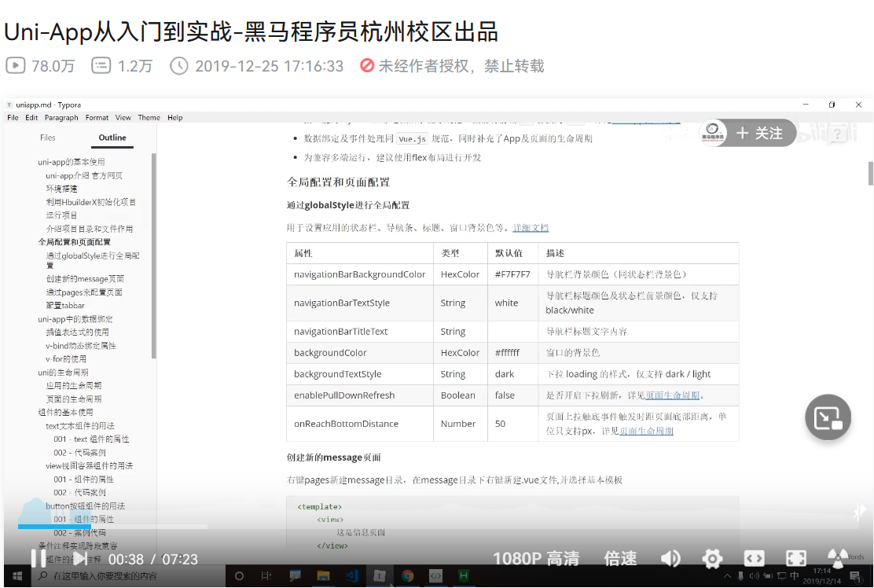Click the navigationBarTitleText property cell
This screenshot has height=588, width=874.
coord(359,331)
